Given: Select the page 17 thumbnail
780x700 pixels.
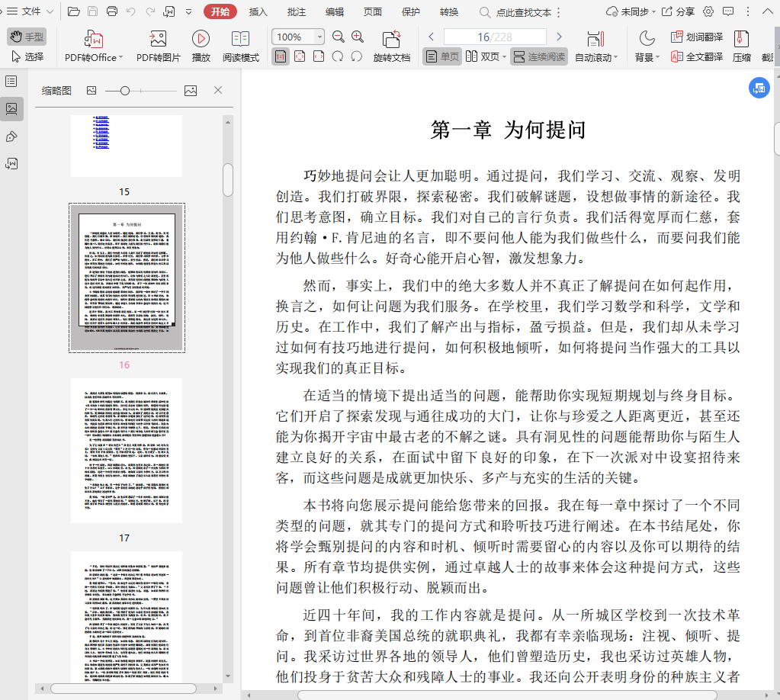Looking at the screenshot, I should (127, 450).
